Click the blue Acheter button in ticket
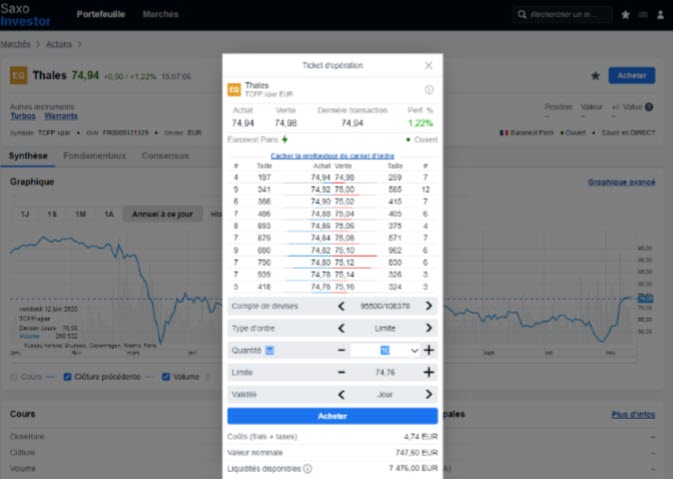Image resolution: width=673 pixels, height=479 pixels. click(333, 416)
